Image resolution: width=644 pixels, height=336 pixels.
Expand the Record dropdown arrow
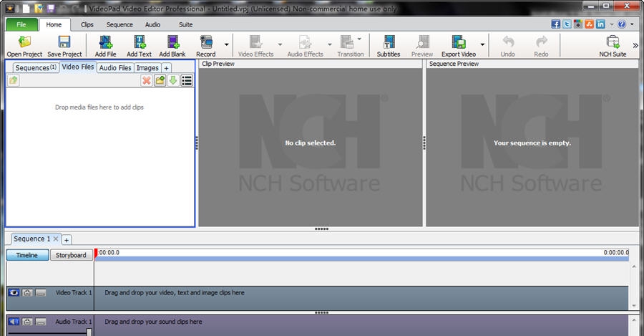click(x=227, y=44)
